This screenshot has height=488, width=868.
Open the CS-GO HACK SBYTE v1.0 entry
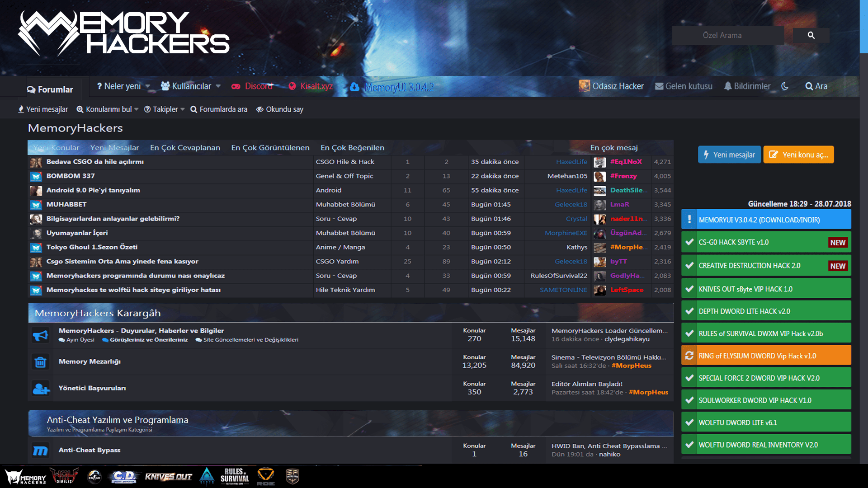766,242
